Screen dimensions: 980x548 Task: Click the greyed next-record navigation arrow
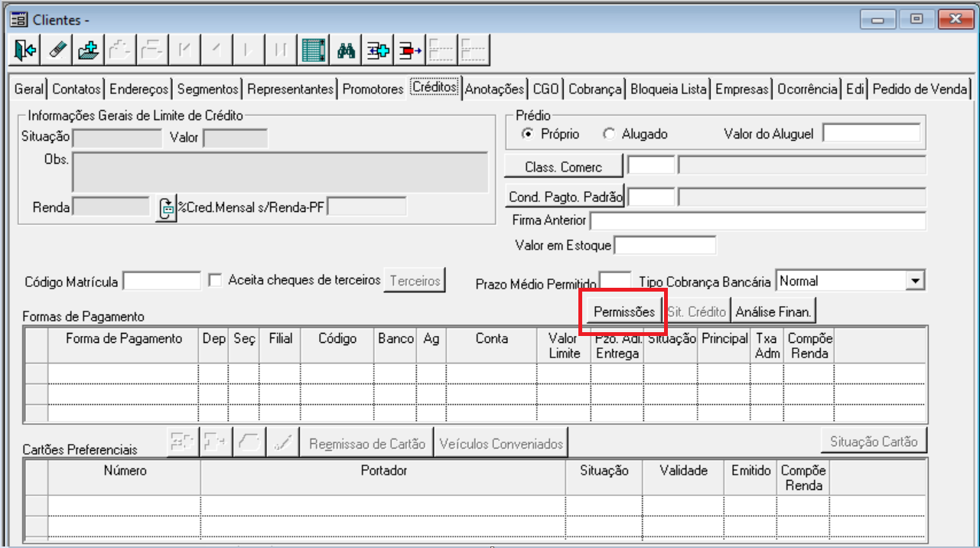coord(248,51)
